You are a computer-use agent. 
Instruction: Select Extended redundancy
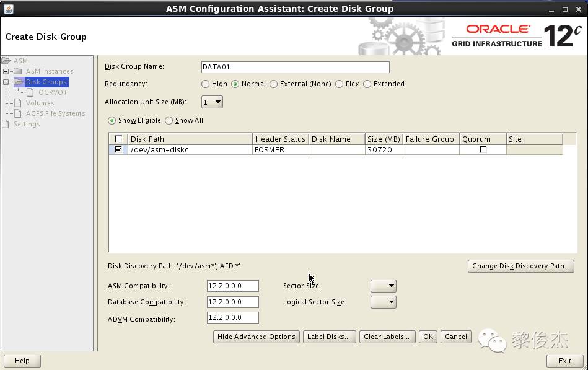(x=367, y=84)
